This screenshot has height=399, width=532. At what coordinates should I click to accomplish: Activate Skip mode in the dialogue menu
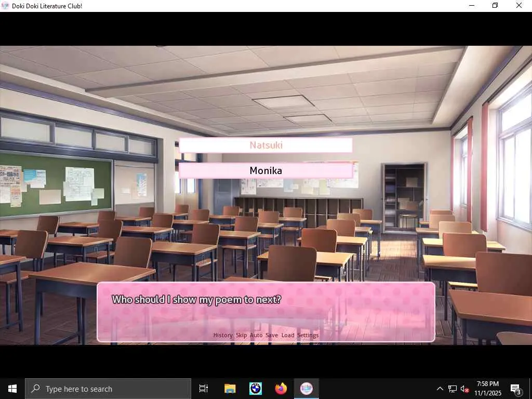(x=241, y=335)
